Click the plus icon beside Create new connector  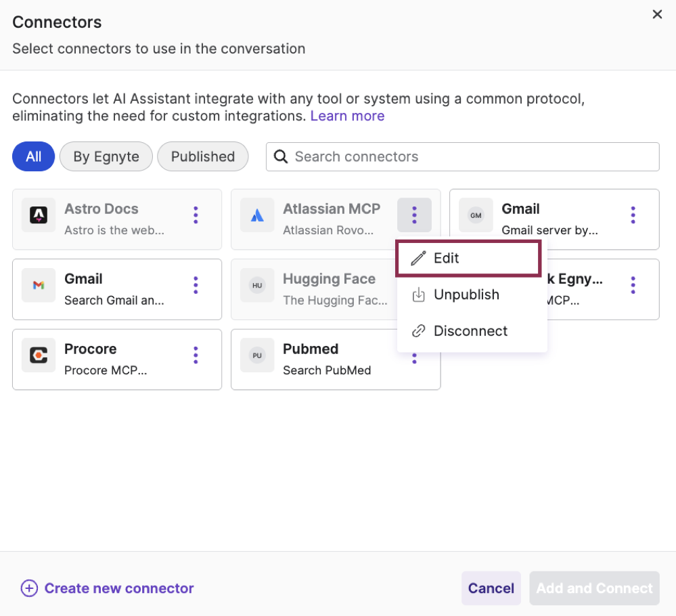pos(28,588)
